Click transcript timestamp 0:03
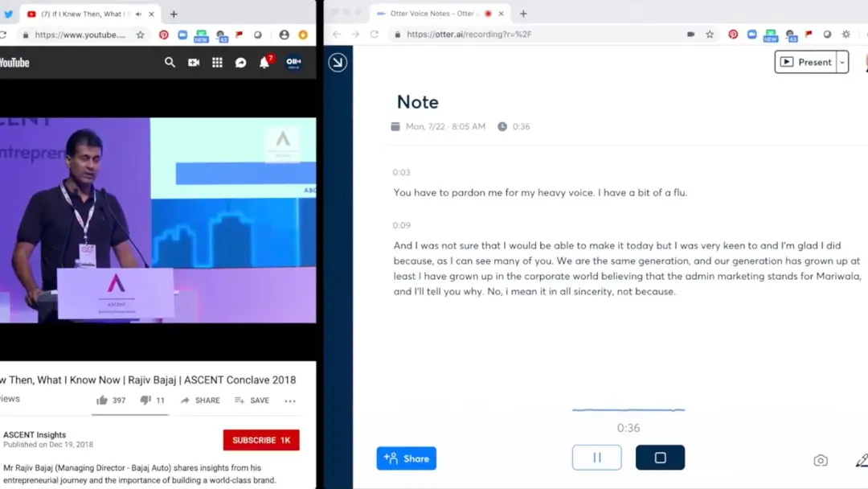This screenshot has height=489, width=868. click(x=401, y=172)
